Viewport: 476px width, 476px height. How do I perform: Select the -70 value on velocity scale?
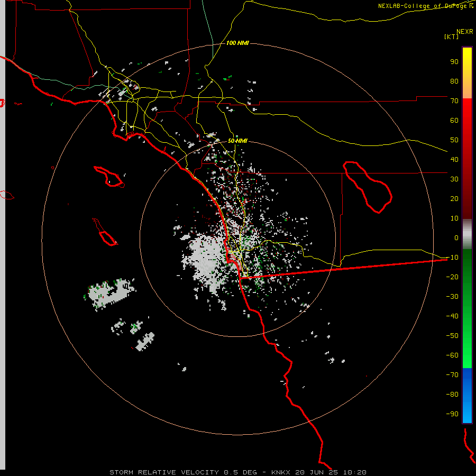(452, 375)
